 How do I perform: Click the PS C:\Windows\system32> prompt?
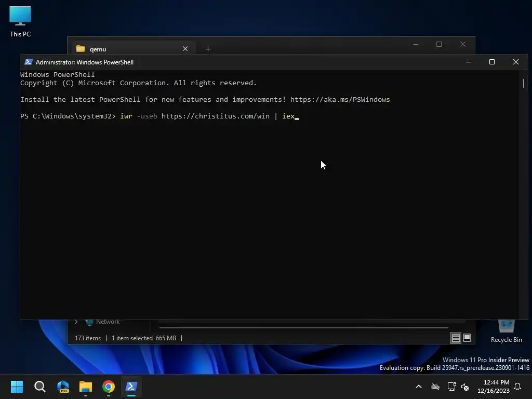click(x=68, y=116)
